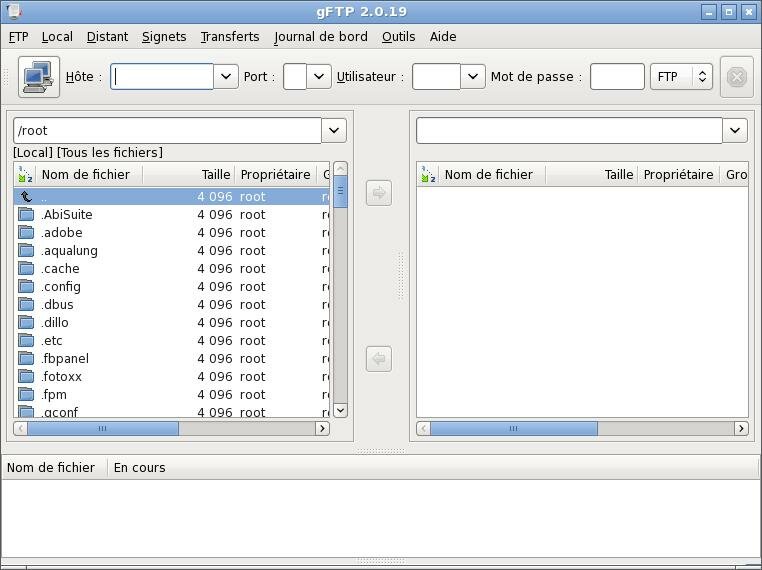Screen dimensions: 762x570
Task: Click the empty remote path field
Action: tap(569, 130)
